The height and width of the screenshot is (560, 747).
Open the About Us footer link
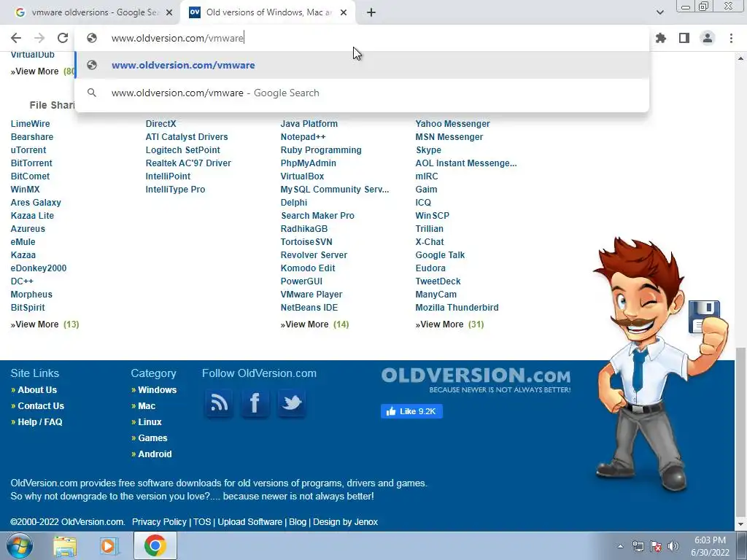coord(37,390)
